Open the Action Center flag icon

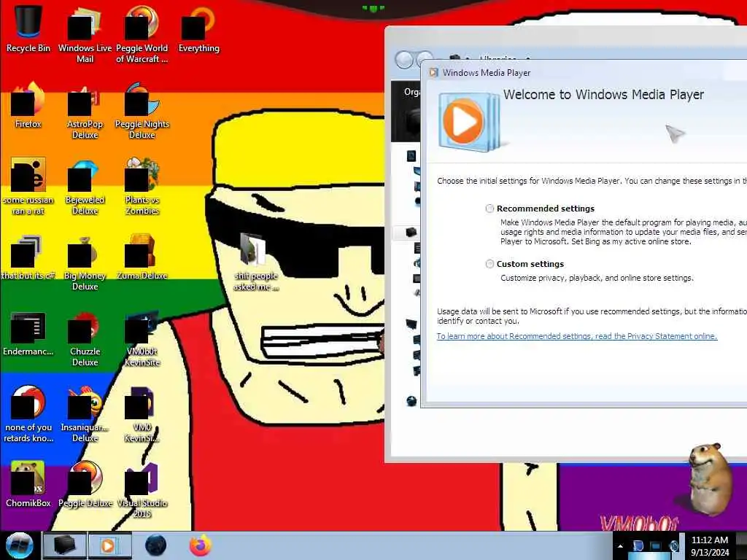point(638,545)
